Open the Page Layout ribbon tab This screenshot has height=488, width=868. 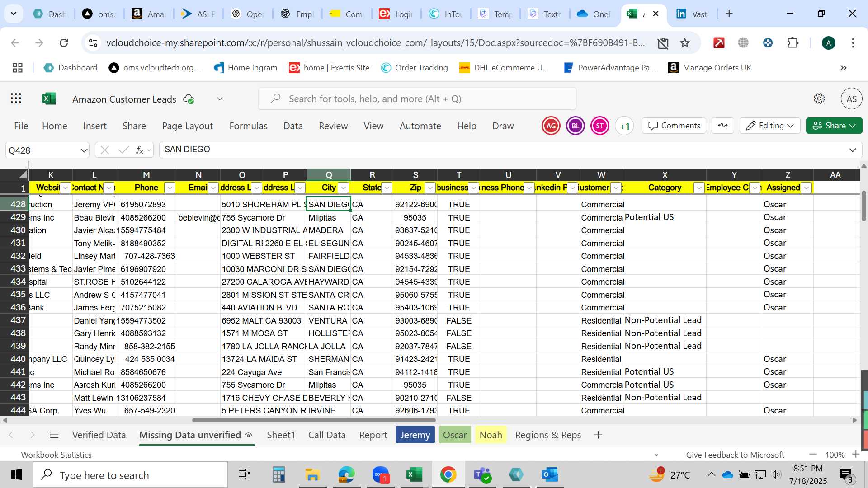(x=187, y=126)
